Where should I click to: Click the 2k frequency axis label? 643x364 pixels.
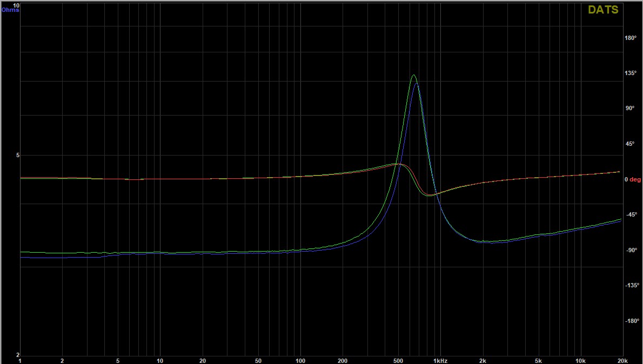483,360
